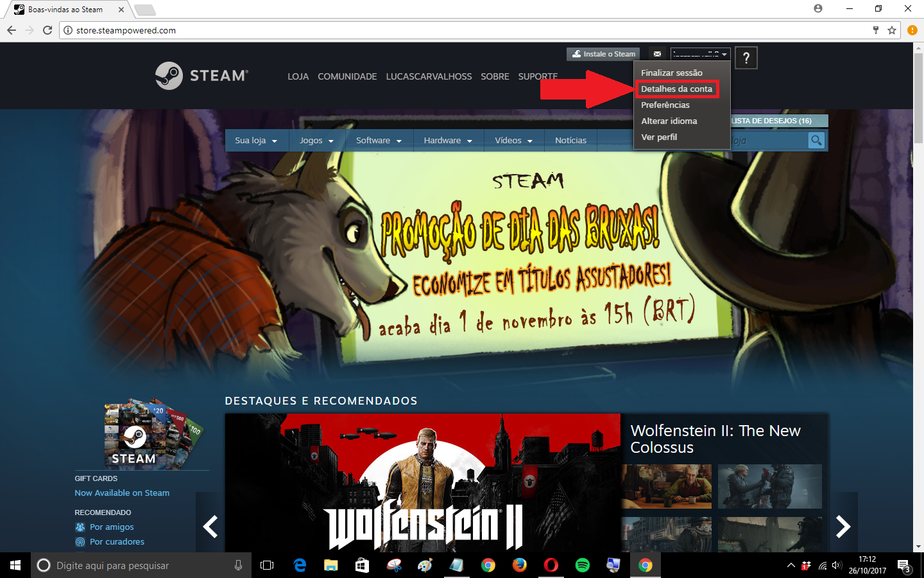Click the first Wolfenstein II screenshot thumbnail
924x578 pixels.
point(667,487)
